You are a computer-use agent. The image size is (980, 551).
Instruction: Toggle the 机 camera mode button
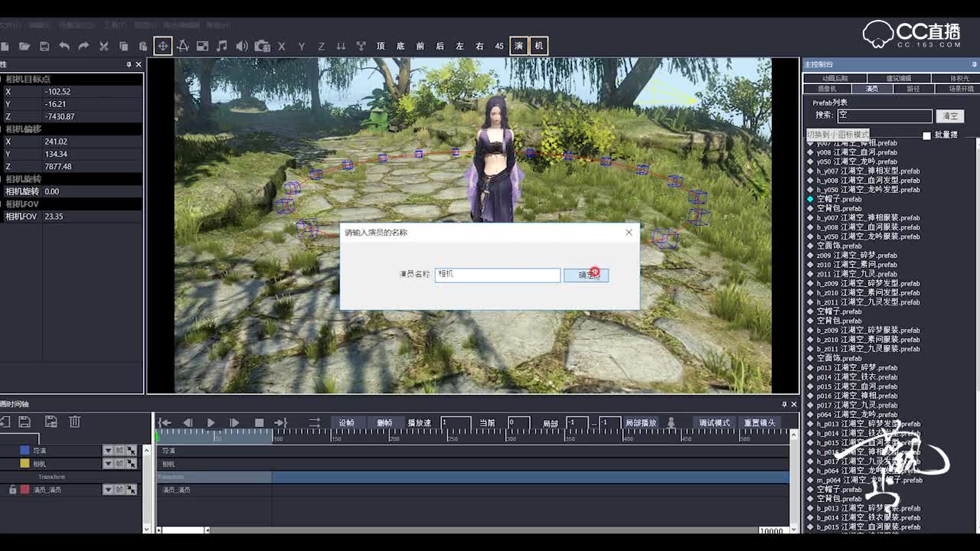point(539,46)
